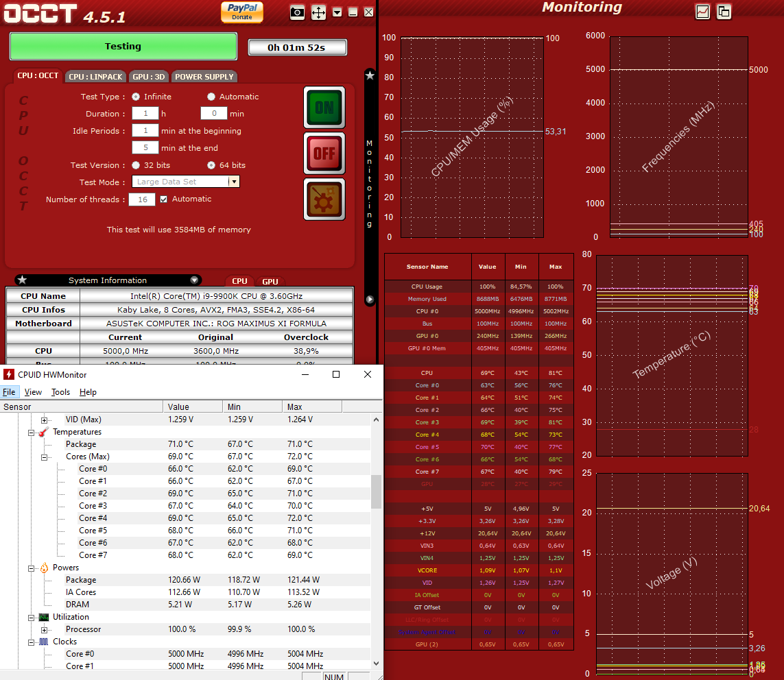Click star icon in System Information bar
784x680 pixels.
pos(22,280)
